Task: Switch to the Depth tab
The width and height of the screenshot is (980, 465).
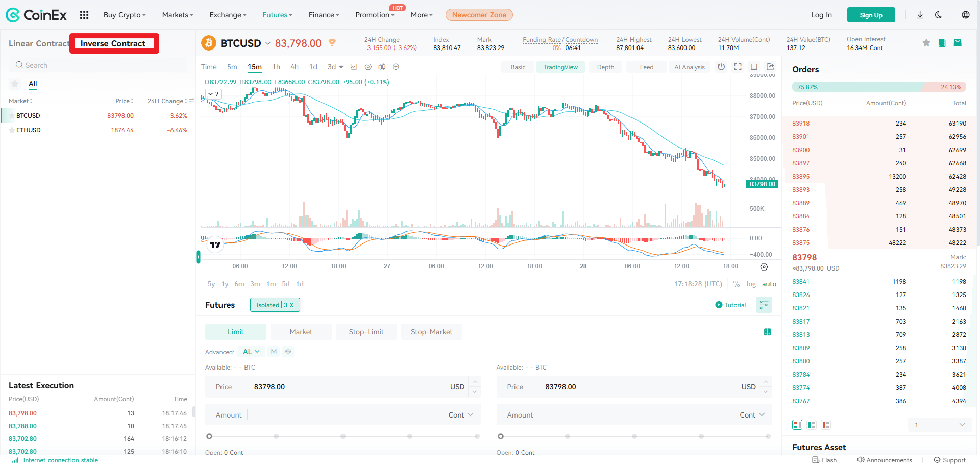Action: [605, 67]
